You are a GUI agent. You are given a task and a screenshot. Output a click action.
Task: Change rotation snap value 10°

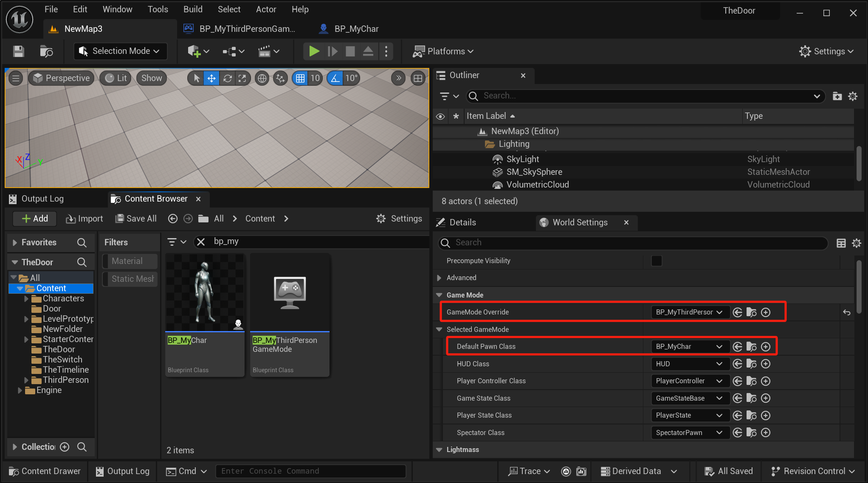pyautogui.click(x=352, y=78)
